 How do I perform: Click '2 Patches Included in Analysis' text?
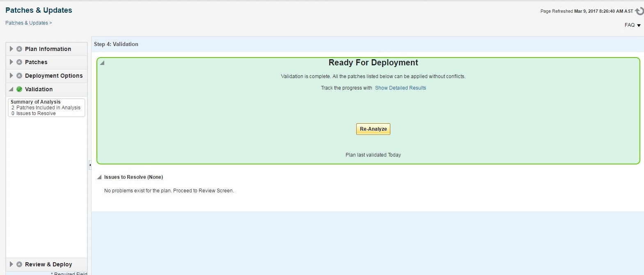click(x=46, y=108)
